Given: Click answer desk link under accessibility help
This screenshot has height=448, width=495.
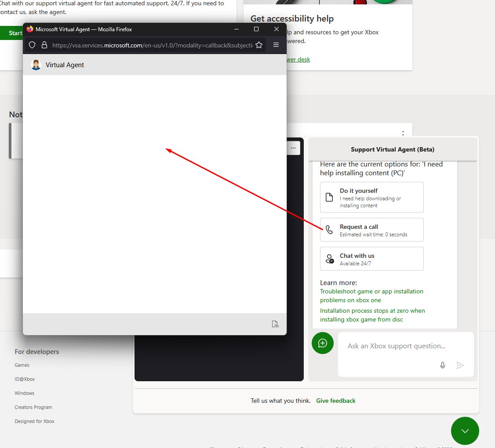Looking at the screenshot, I should 298,59.
